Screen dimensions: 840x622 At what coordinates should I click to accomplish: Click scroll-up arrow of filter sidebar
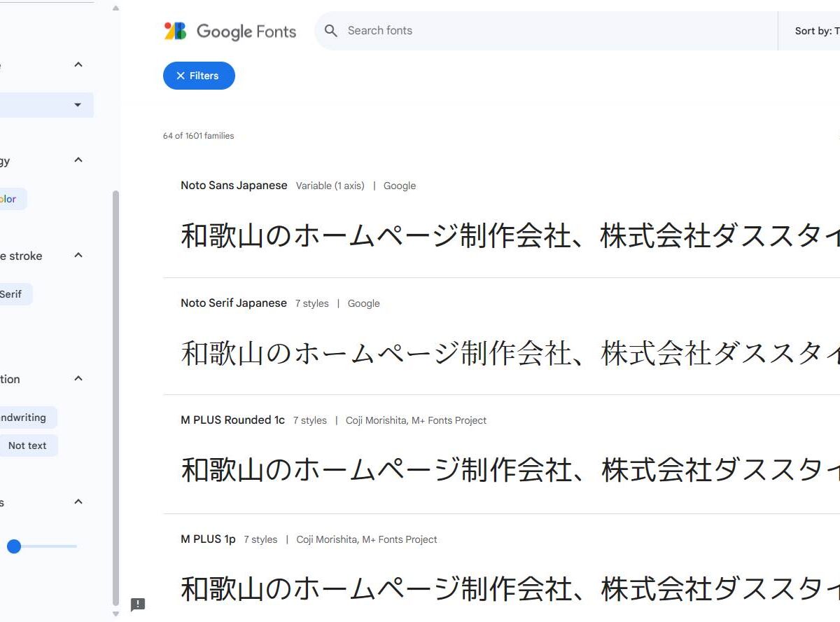coord(115,8)
